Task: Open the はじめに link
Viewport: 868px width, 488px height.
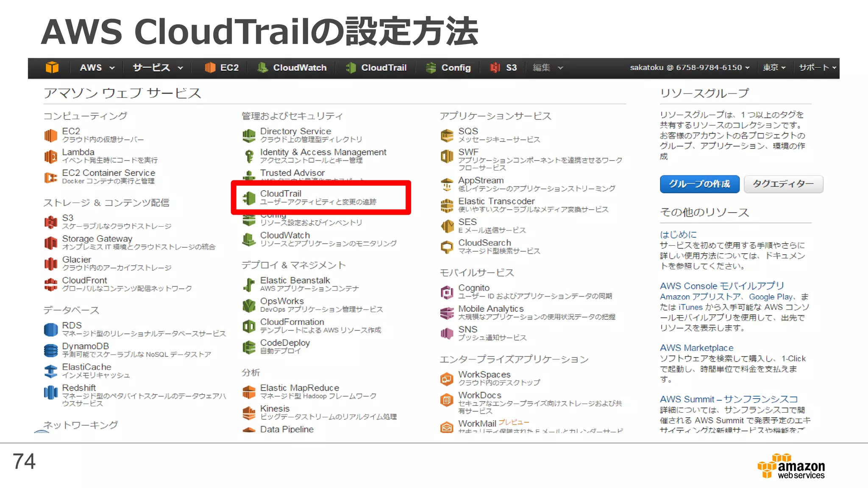Action: tap(678, 234)
